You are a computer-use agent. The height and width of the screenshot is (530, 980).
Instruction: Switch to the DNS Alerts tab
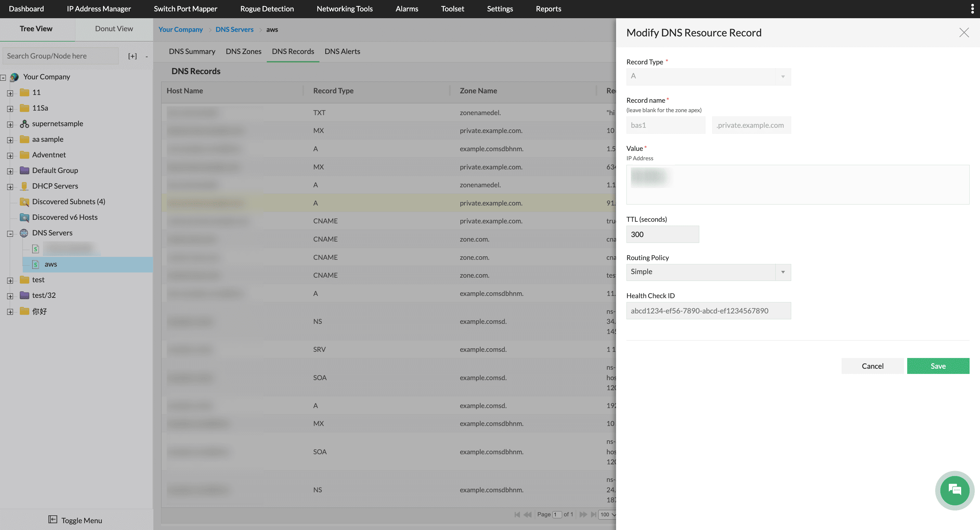click(x=342, y=51)
